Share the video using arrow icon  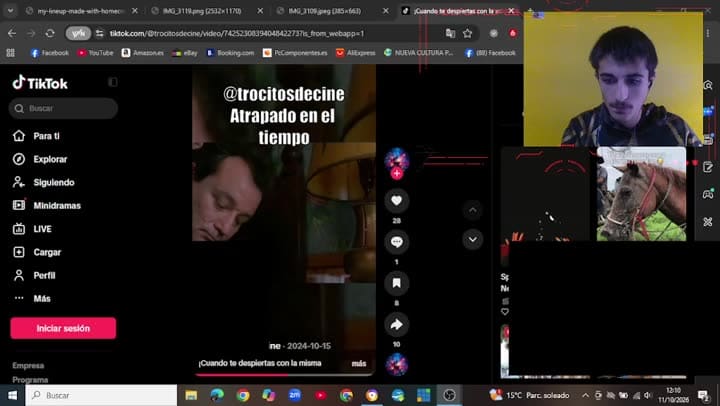397,324
